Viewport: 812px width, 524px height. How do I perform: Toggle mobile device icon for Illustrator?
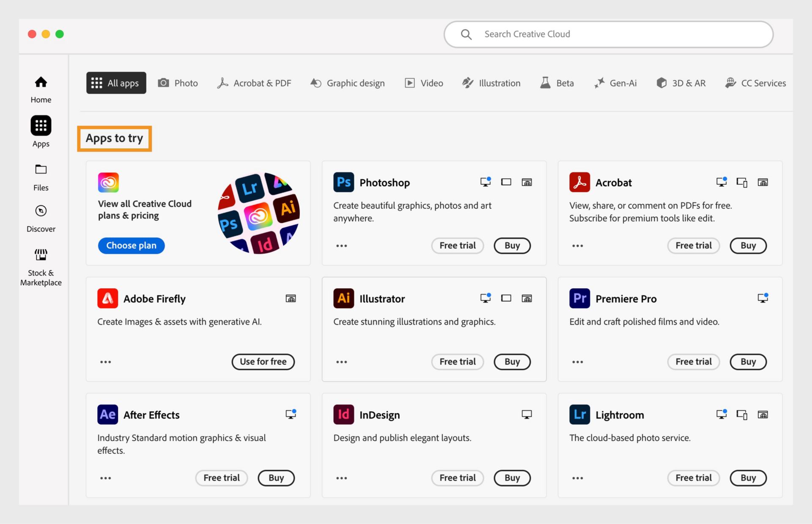[507, 299]
